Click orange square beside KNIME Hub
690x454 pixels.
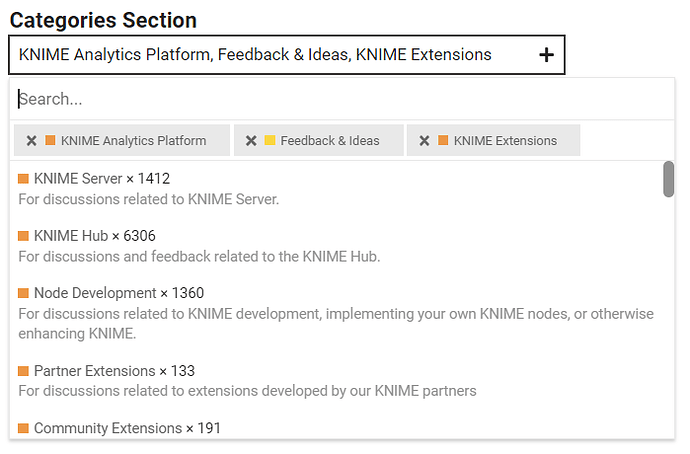click(x=23, y=236)
